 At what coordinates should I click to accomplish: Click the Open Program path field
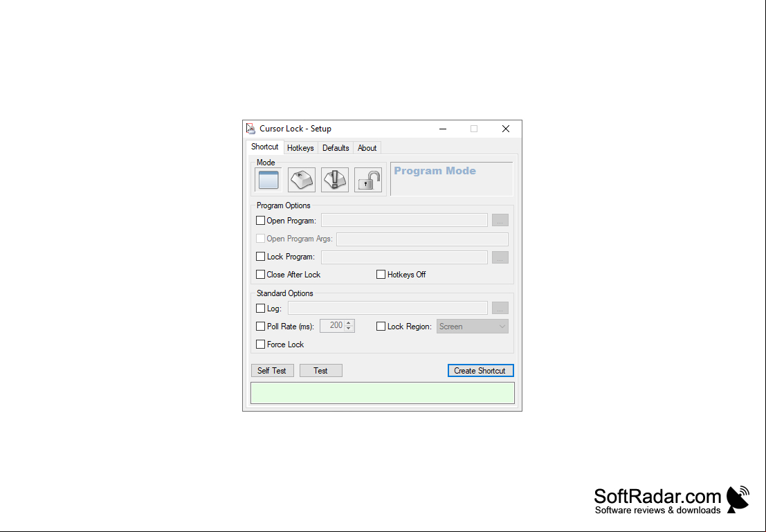coord(404,220)
